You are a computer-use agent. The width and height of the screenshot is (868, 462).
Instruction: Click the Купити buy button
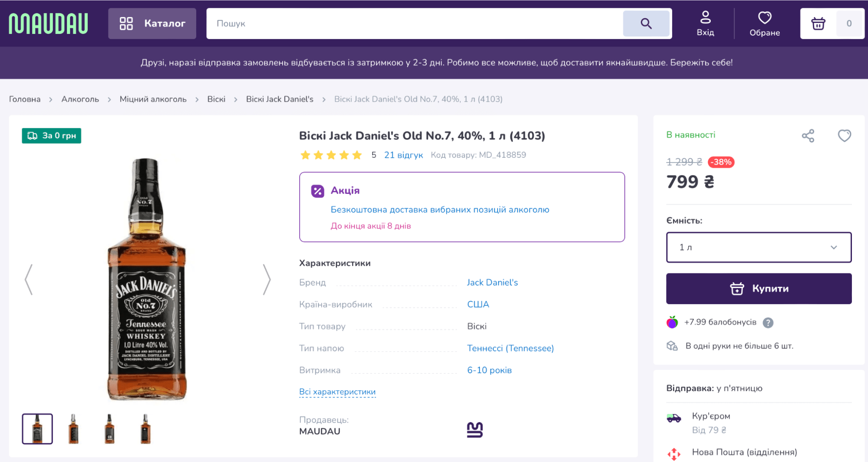[x=758, y=289]
